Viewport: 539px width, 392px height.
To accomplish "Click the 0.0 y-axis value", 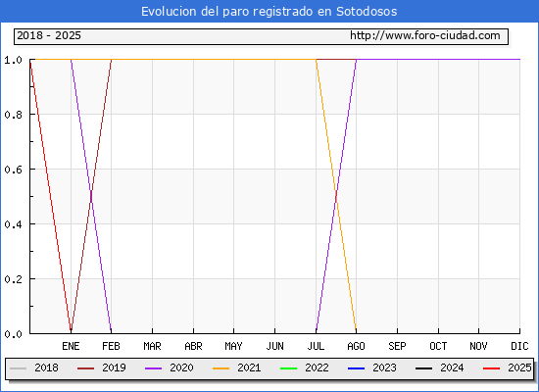I will click(13, 334).
